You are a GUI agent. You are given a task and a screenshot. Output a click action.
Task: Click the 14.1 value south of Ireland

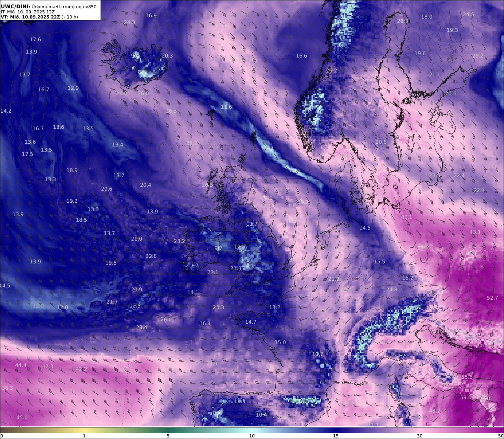pos(193,292)
